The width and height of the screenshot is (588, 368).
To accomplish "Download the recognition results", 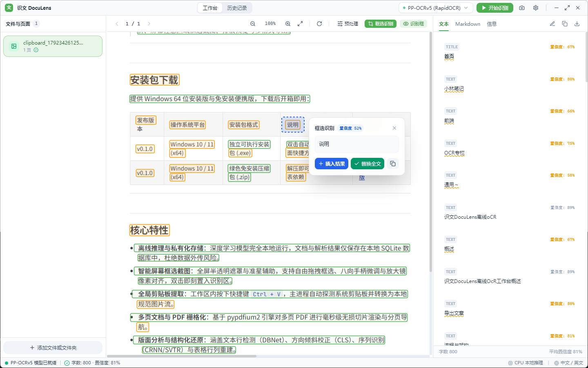I will pyautogui.click(x=577, y=24).
